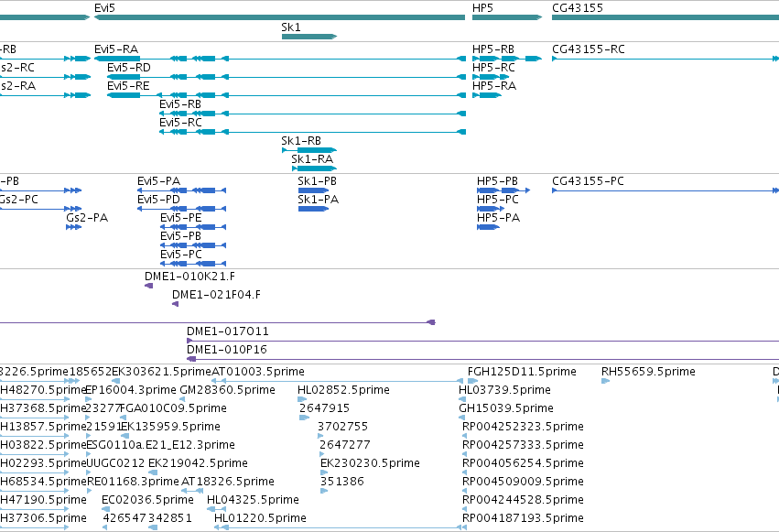Image resolution: width=779 pixels, height=532 pixels.
Task: Click the HP5-PB protein label
Action: point(497,181)
